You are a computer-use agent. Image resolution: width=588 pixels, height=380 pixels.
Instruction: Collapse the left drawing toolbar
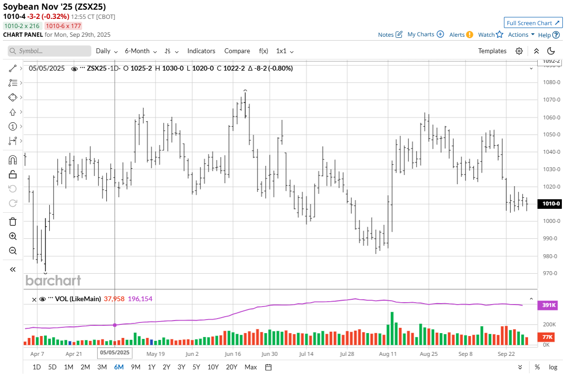(13, 269)
